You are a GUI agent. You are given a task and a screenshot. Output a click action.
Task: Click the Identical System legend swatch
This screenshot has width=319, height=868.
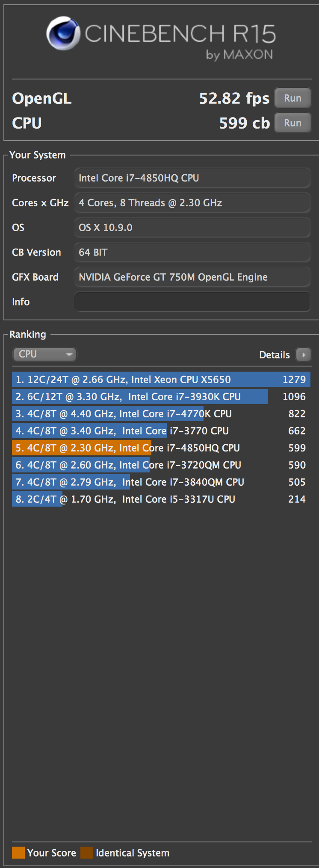tap(86, 853)
